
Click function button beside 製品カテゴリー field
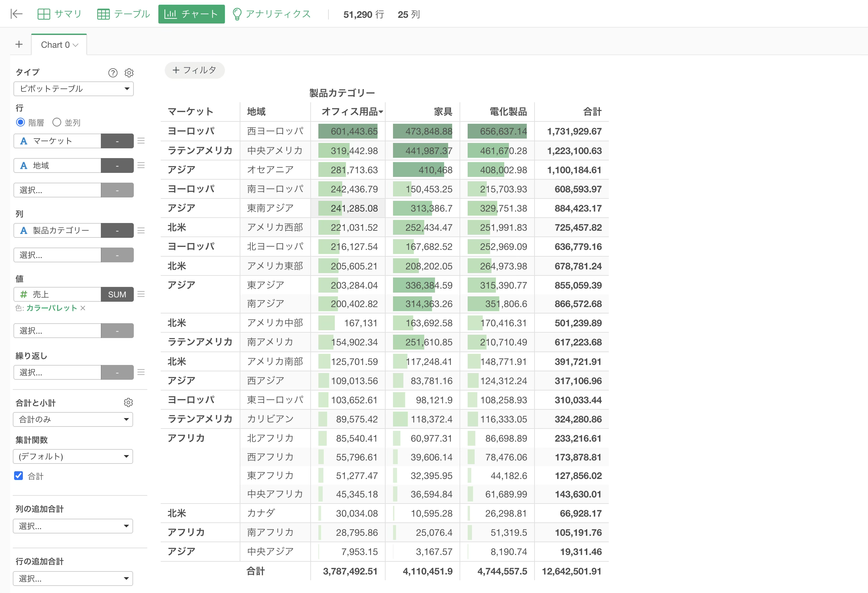coord(117,230)
